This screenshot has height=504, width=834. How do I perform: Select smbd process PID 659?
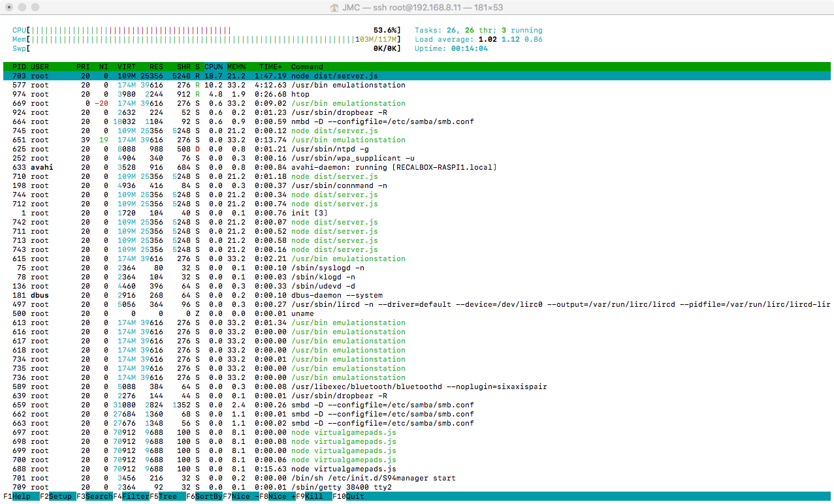pos(417,405)
